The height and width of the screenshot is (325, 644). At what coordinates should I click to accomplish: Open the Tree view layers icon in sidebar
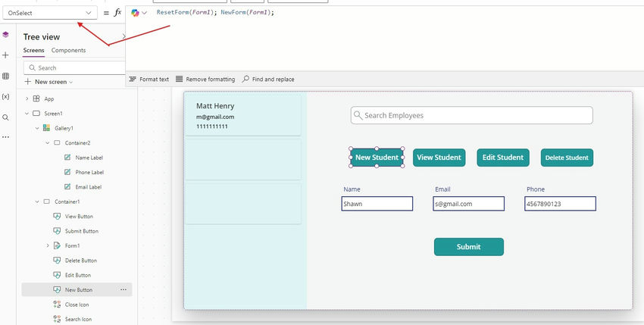point(5,35)
